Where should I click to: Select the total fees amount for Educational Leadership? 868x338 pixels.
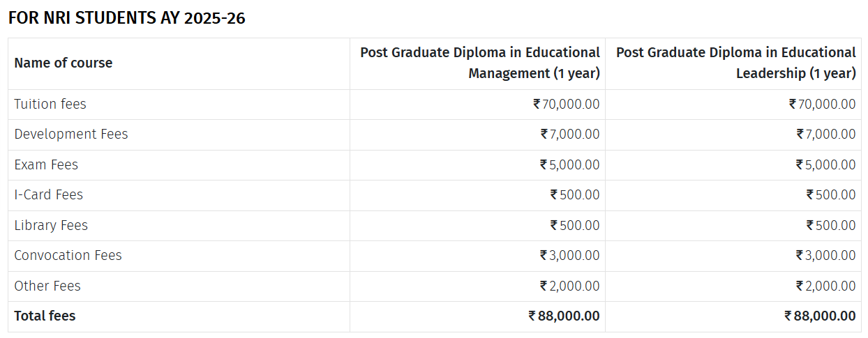click(821, 316)
